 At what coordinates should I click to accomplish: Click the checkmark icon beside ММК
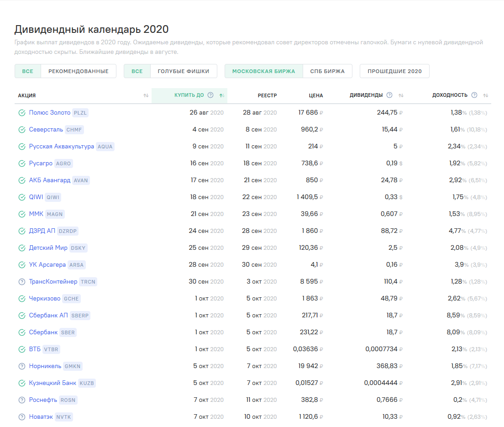click(22, 214)
